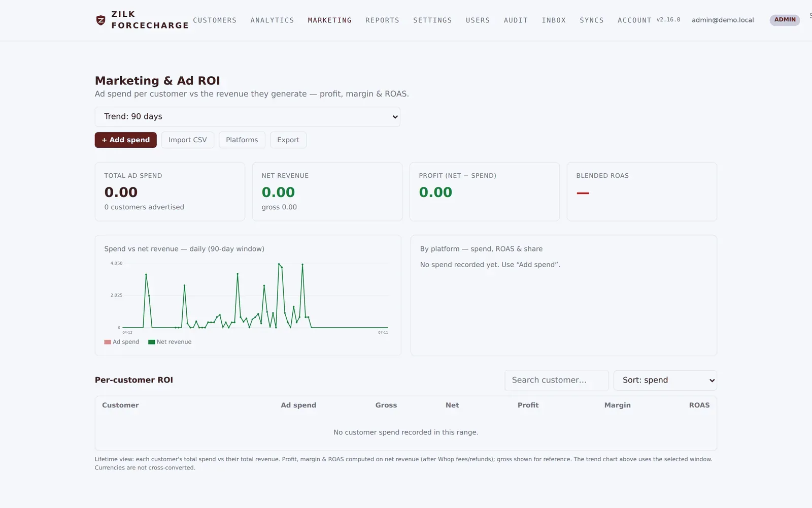Click the + Add spend button
Image resolution: width=812 pixels, height=508 pixels.
coord(126,140)
